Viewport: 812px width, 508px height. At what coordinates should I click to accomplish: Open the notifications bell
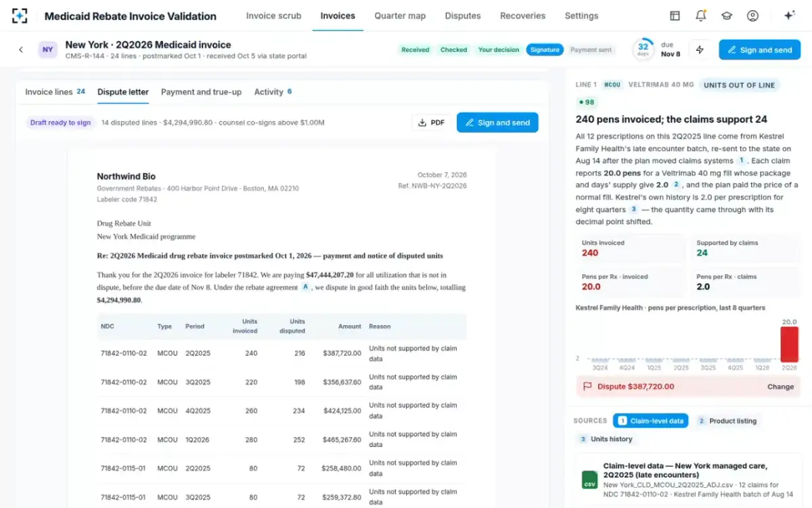click(x=701, y=16)
